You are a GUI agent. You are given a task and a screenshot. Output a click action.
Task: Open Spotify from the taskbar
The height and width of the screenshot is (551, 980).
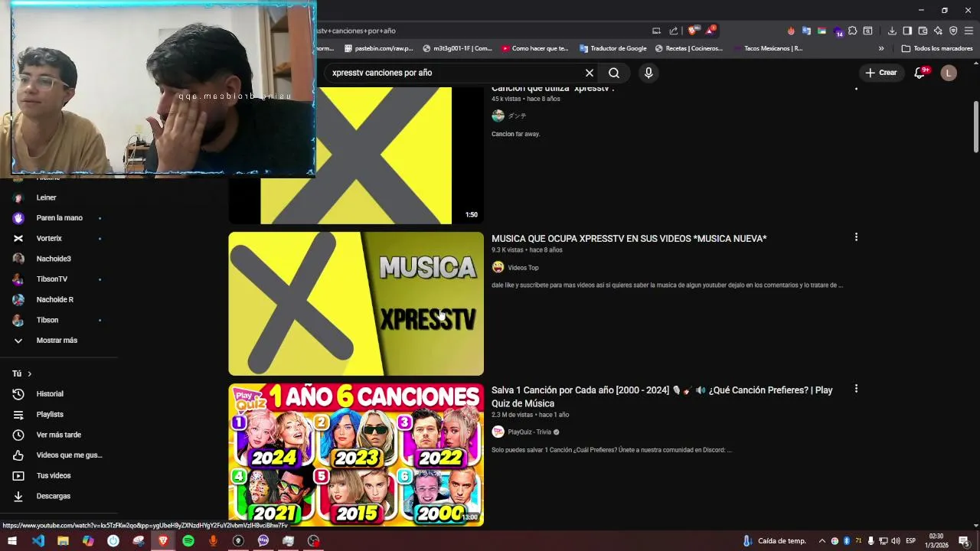(x=188, y=541)
